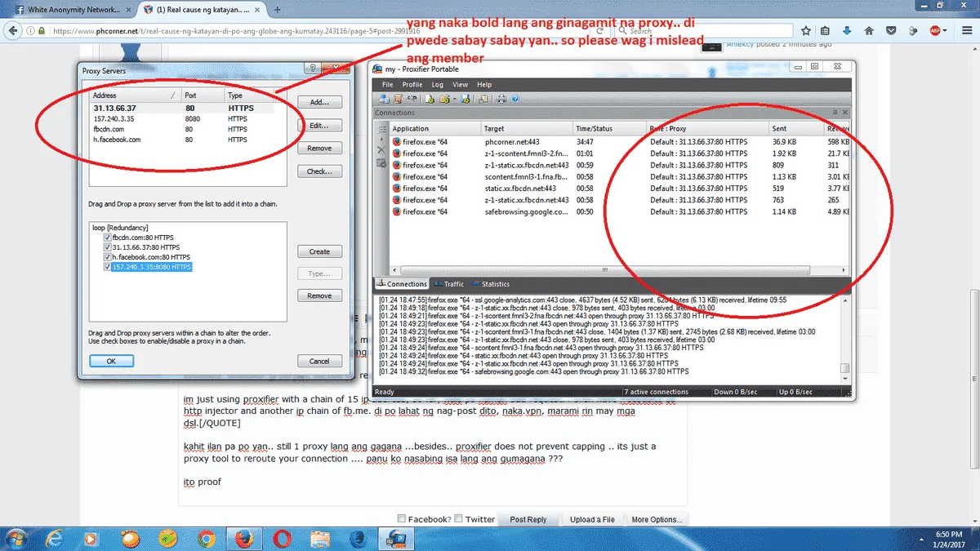This screenshot has width=980, height=551.
Task: Select phcorner.net:443 connection target
Action: [511, 141]
